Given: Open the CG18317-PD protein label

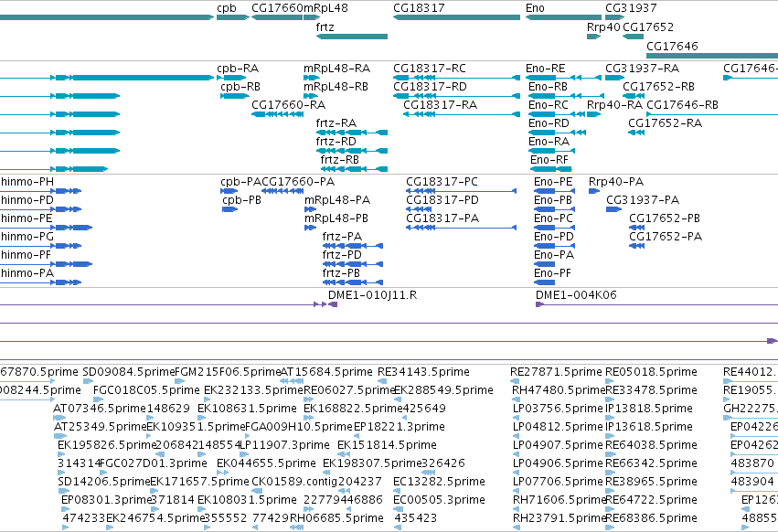Looking at the screenshot, I should [x=442, y=200].
